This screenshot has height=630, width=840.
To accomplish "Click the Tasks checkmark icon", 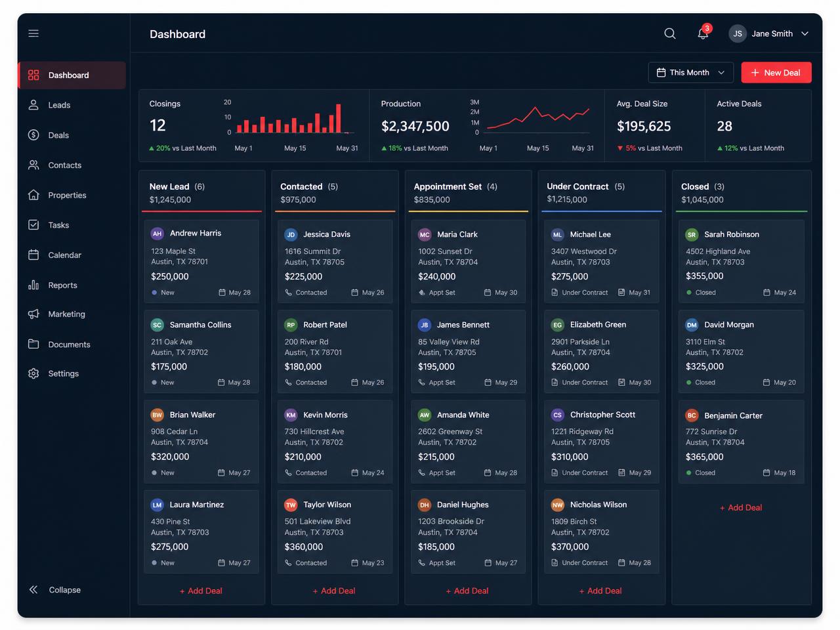I will (x=33, y=225).
